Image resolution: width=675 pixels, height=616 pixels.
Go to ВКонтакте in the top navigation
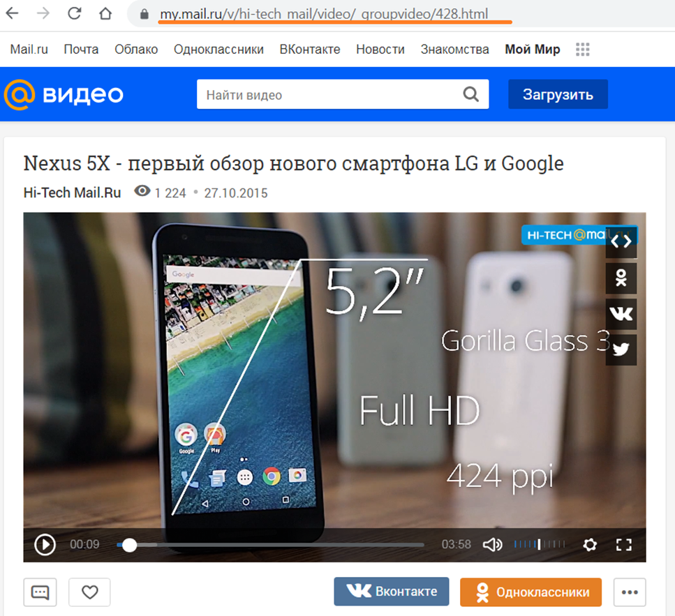click(x=310, y=50)
